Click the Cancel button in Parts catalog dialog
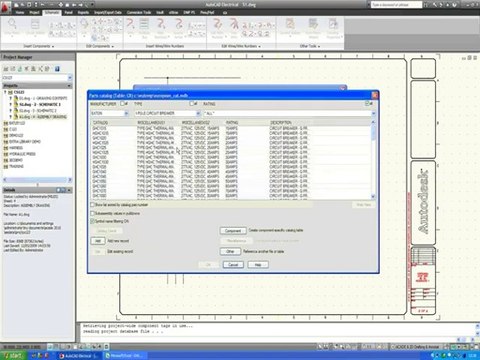The height and width of the screenshot is (360, 480). [233, 265]
